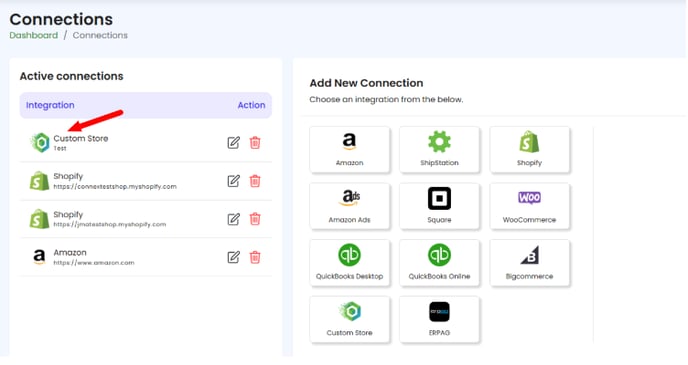Delete the connextestshop Shopify connection
The image size is (688, 365).
click(255, 181)
